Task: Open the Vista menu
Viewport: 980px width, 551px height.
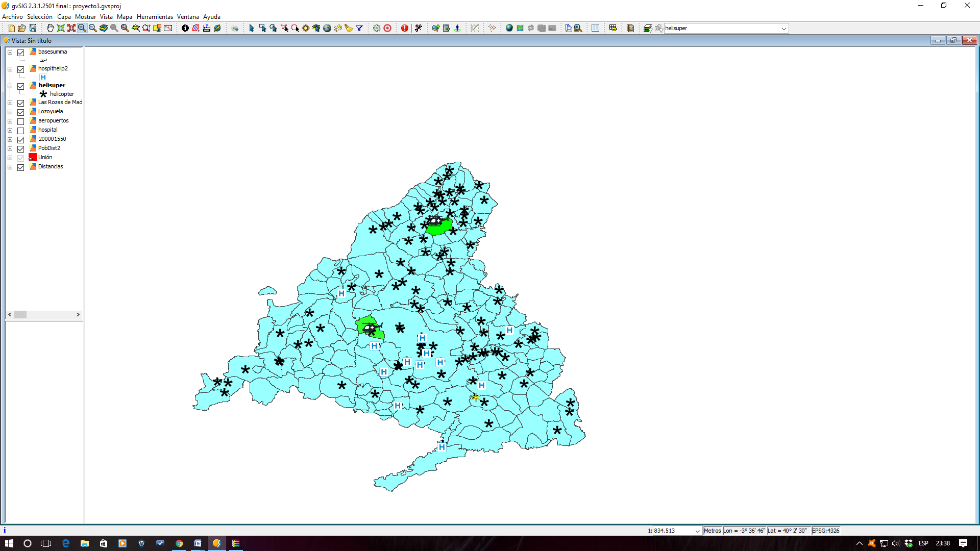Action: coord(106,17)
